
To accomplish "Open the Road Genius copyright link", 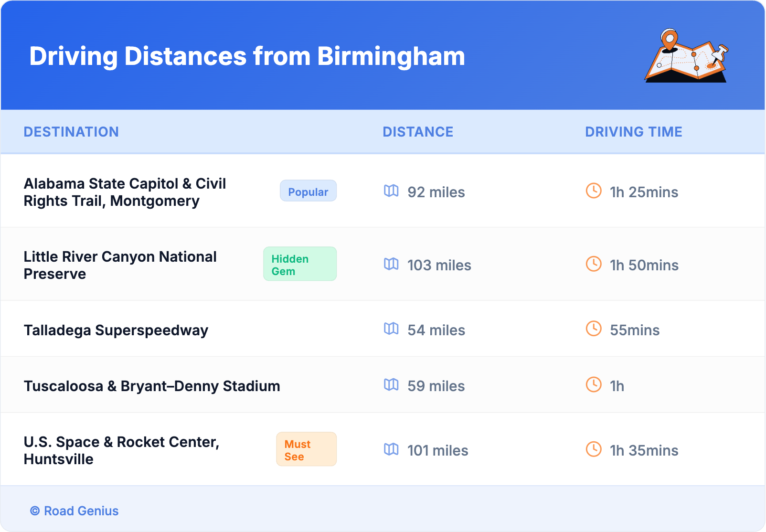I will 74,511.
